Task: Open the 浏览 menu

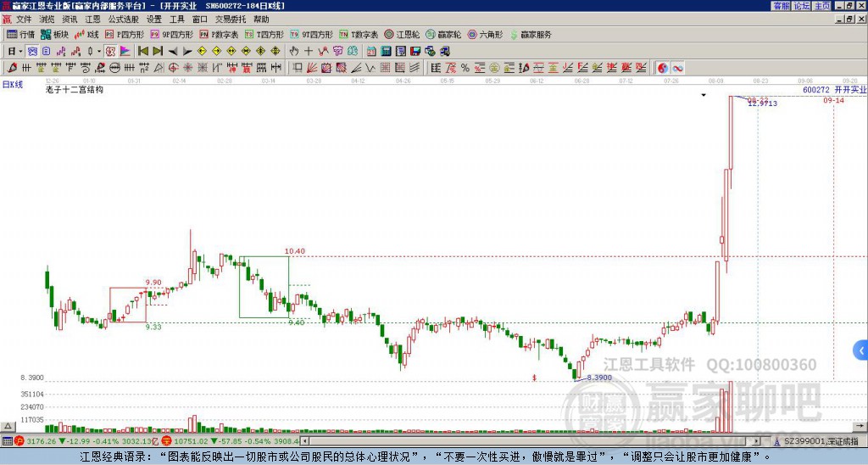Action: (x=47, y=20)
